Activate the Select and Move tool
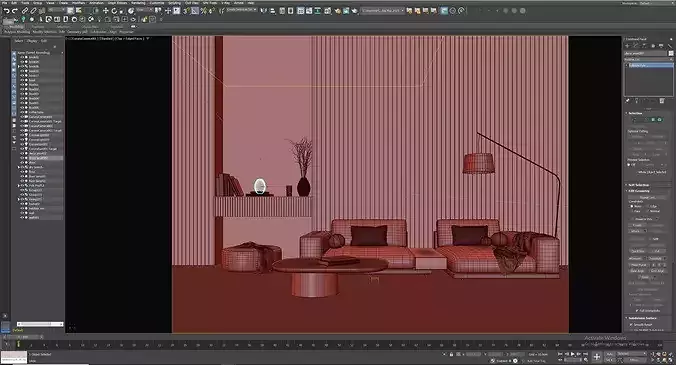This screenshot has width=676, height=365. [x=106, y=10]
